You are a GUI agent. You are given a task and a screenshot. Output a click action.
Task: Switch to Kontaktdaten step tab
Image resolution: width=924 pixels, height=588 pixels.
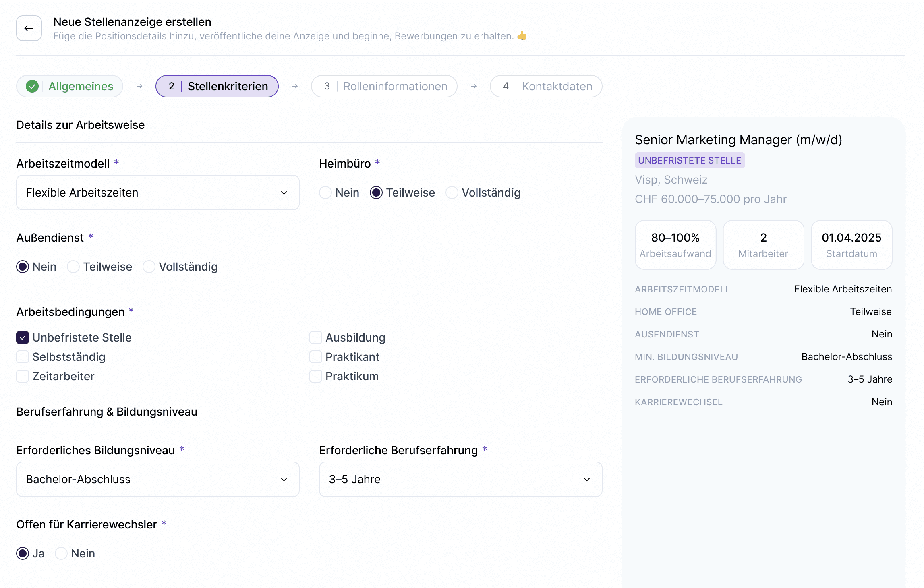click(x=546, y=86)
